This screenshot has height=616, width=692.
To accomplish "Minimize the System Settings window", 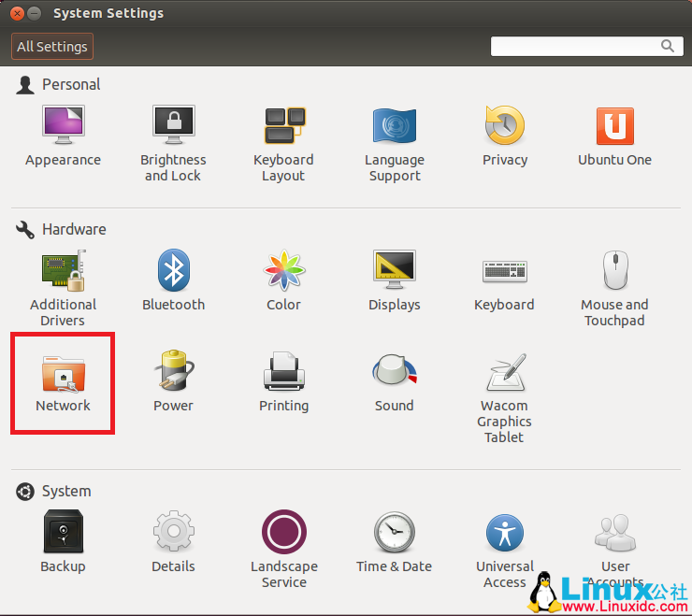I will [x=34, y=14].
